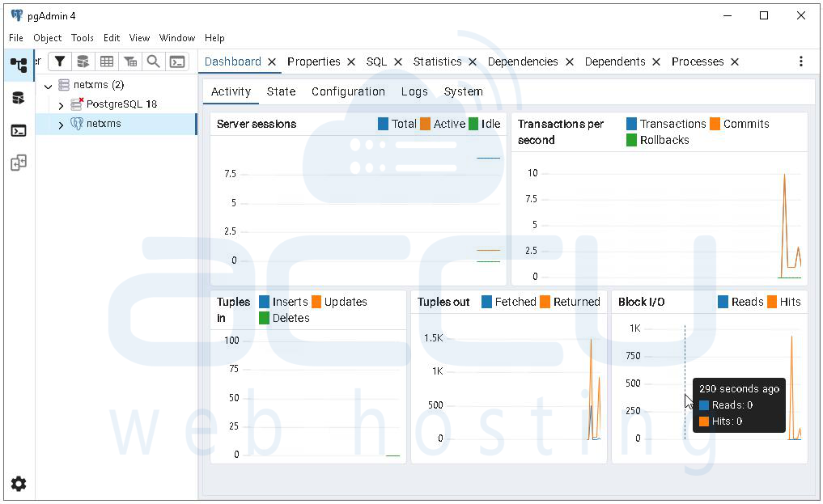Switch to the Dashboard tab

pyautogui.click(x=232, y=61)
